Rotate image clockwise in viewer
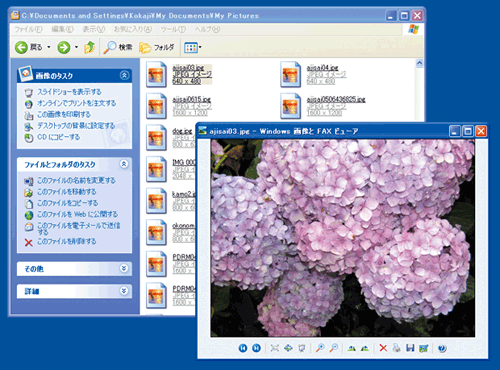This screenshot has width=500, height=370. (351, 348)
